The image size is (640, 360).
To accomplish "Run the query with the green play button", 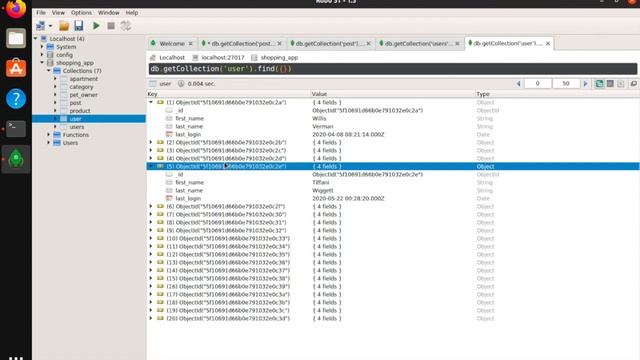I will pyautogui.click(x=96, y=26).
